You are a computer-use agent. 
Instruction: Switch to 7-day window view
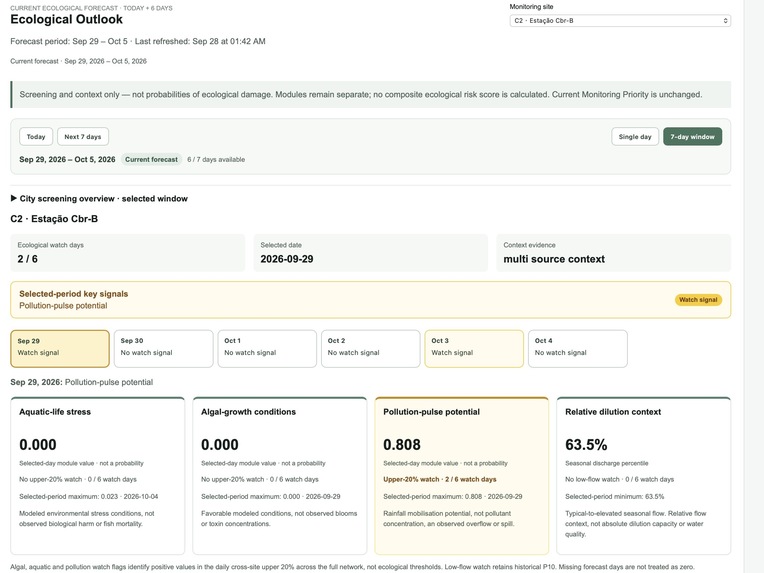coord(692,136)
